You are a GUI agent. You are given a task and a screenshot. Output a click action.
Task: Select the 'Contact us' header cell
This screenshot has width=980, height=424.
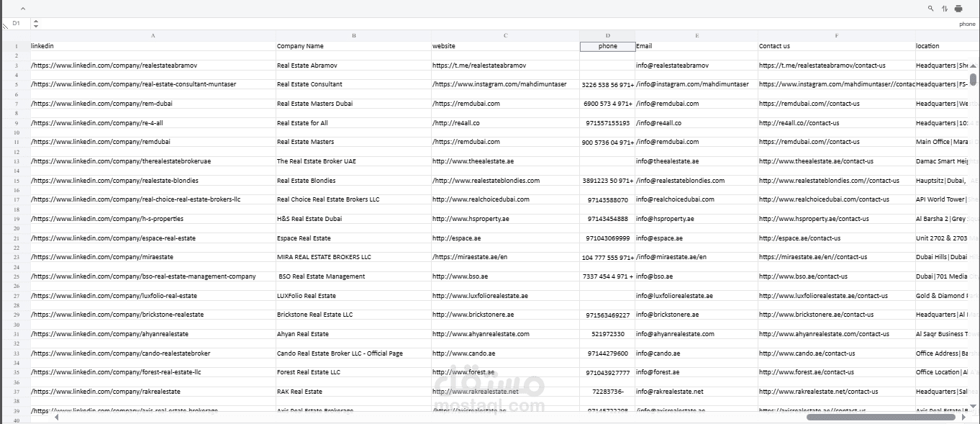tap(837, 46)
